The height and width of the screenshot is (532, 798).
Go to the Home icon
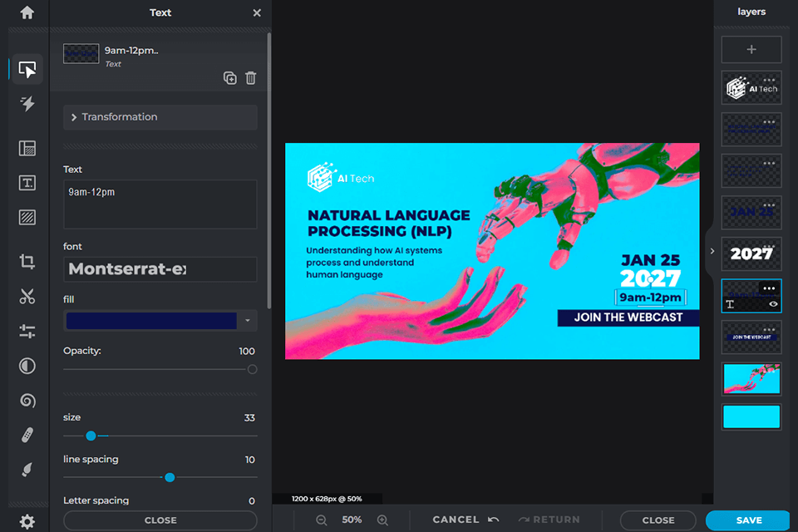coord(27,12)
